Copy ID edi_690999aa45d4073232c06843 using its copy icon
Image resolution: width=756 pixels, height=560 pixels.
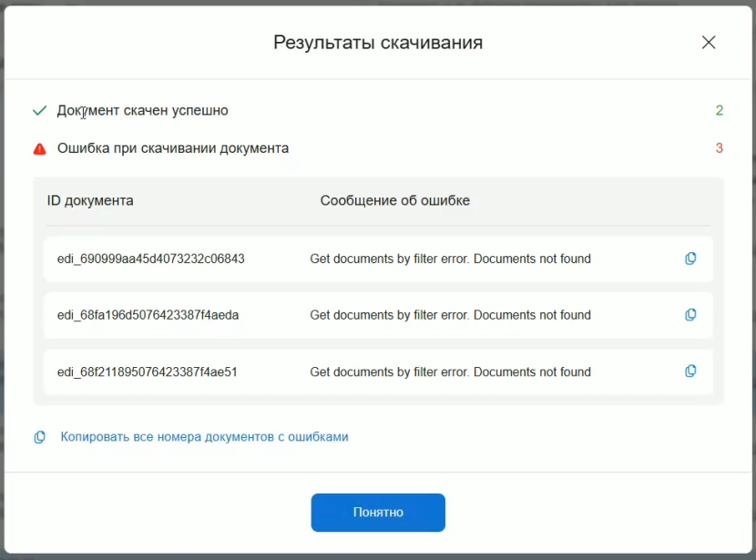690,259
